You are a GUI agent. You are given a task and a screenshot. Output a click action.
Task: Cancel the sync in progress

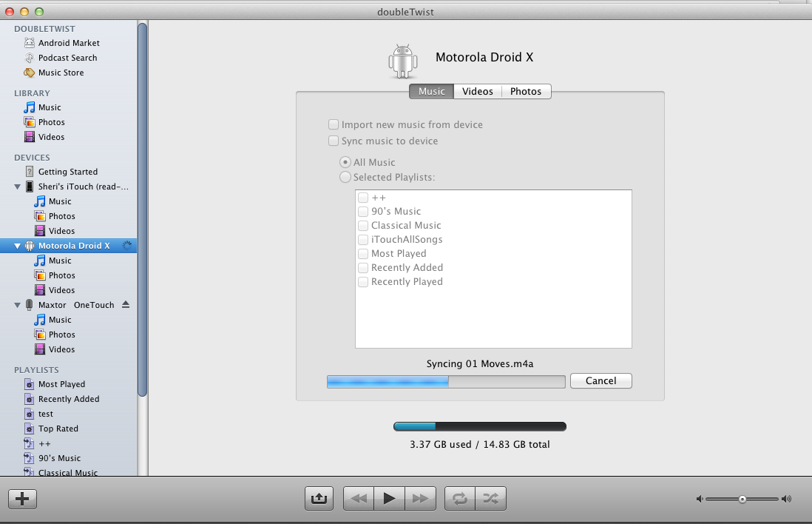pyautogui.click(x=600, y=380)
